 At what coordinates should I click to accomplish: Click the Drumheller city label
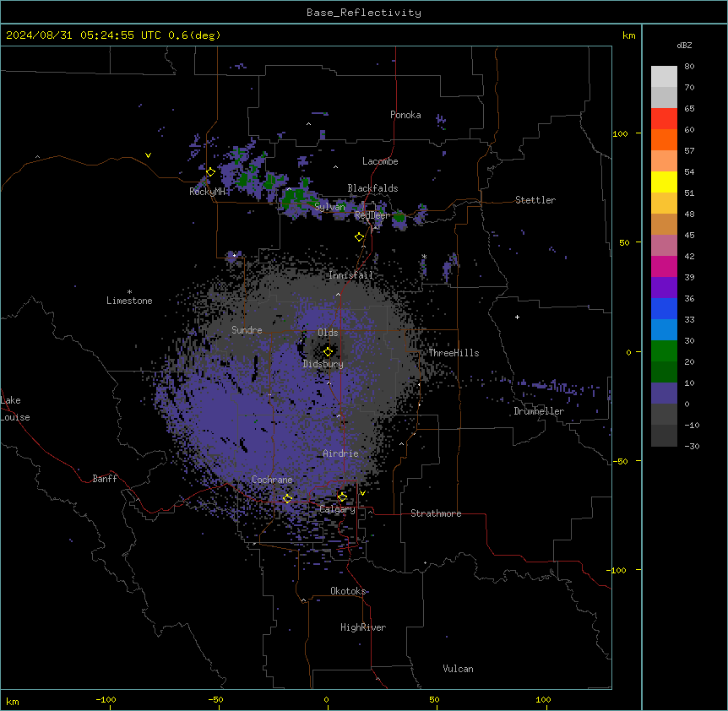tap(539, 411)
